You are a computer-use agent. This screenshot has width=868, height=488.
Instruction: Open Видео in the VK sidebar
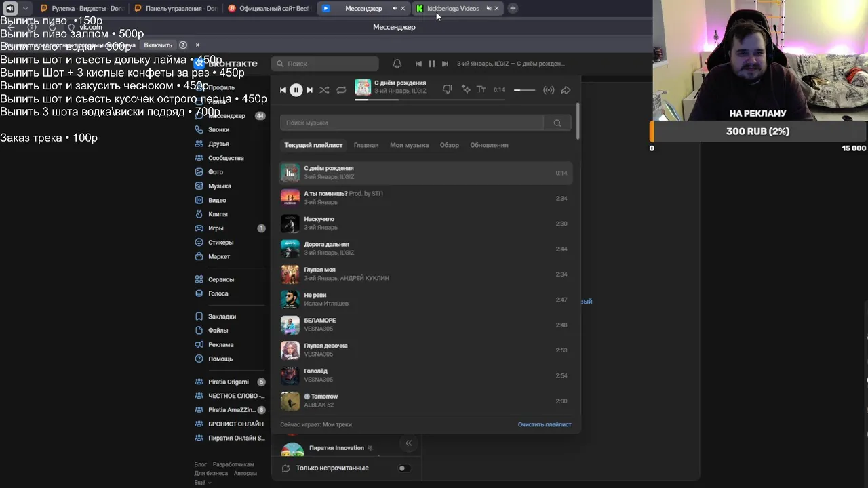point(217,201)
